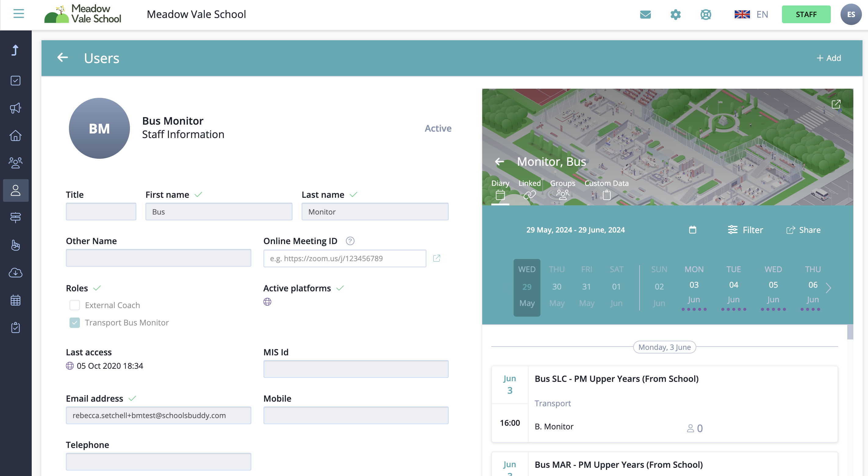Click back arrow next to Monitor, Bus

coord(499,162)
